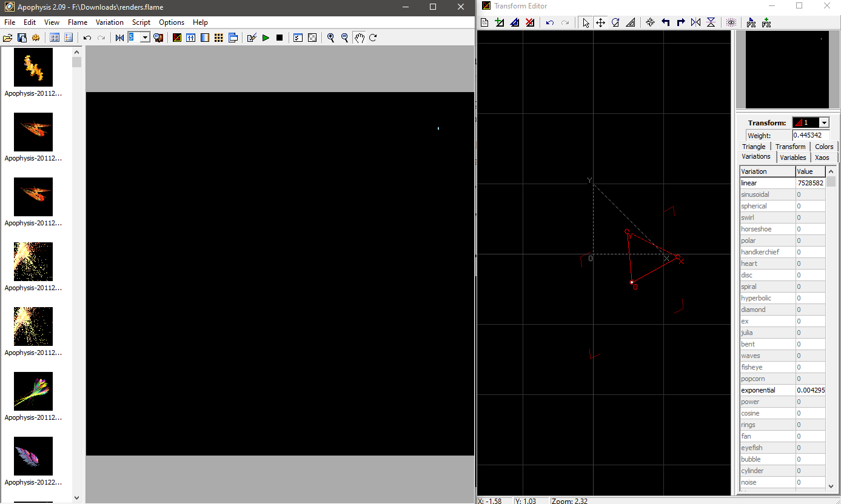841x504 pixels.
Task: Open the Gradient window icon
Action: click(205, 38)
